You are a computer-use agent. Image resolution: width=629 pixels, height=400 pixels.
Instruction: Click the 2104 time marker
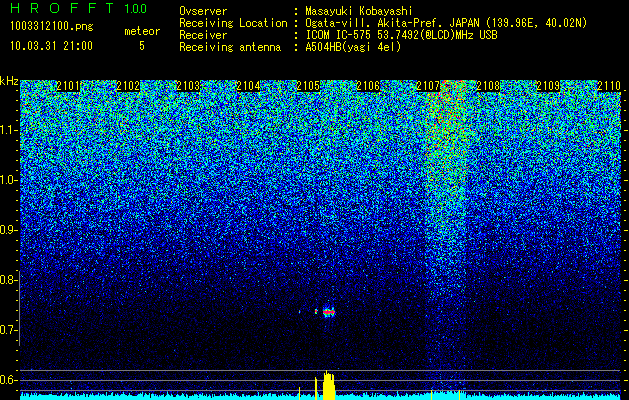pyautogui.click(x=248, y=86)
